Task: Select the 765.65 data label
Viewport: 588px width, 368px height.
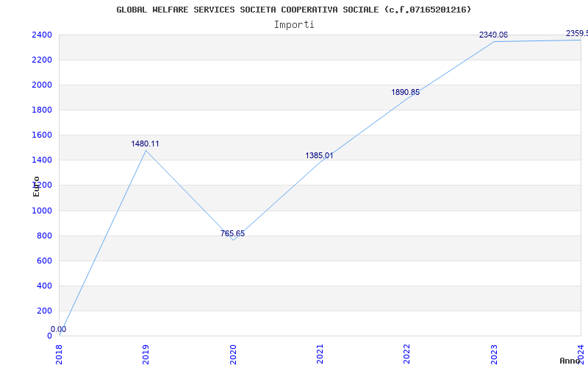Action: (232, 233)
